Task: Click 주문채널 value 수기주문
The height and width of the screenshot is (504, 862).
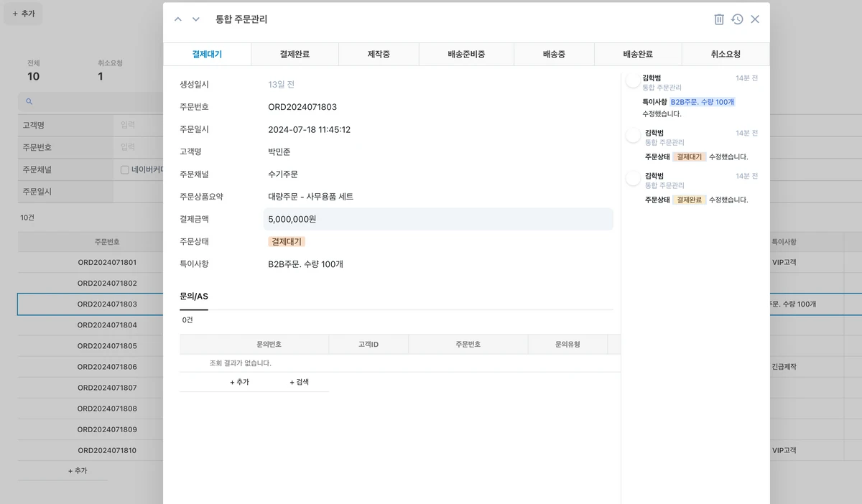Action: [x=283, y=174]
